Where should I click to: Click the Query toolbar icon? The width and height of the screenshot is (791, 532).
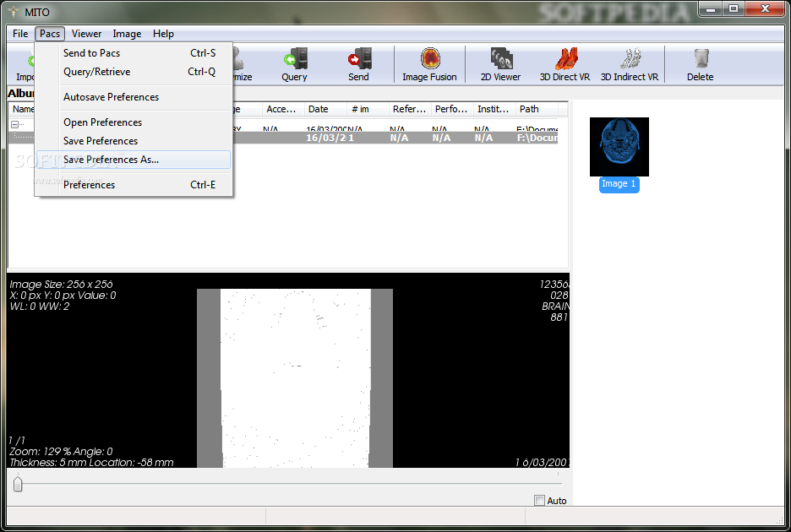[x=294, y=64]
